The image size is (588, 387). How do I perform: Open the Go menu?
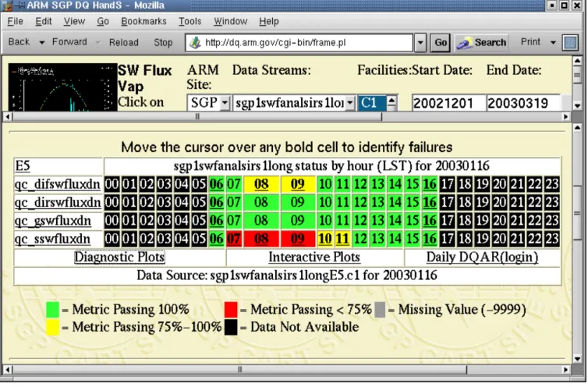(x=103, y=21)
